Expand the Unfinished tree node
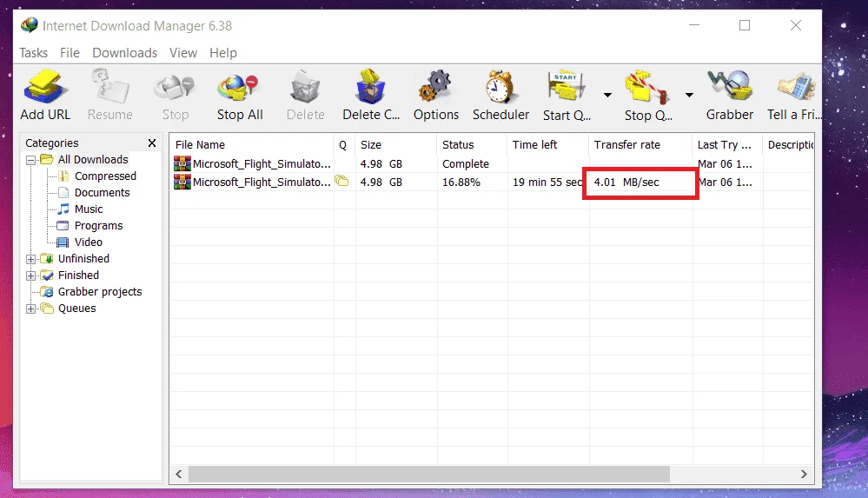868x498 pixels. click(31, 259)
